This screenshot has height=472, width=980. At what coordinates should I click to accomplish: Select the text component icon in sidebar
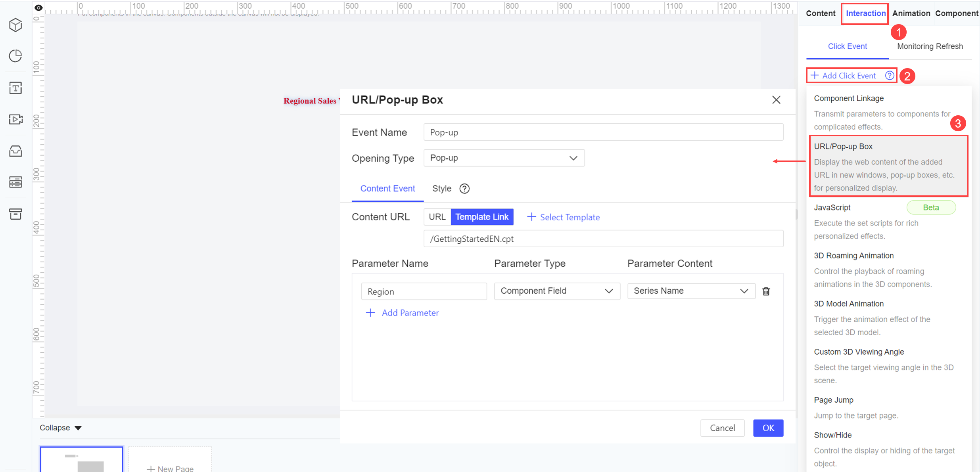[15, 88]
